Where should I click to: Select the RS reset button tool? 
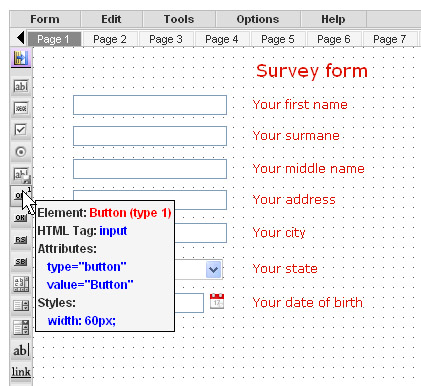[21, 240]
